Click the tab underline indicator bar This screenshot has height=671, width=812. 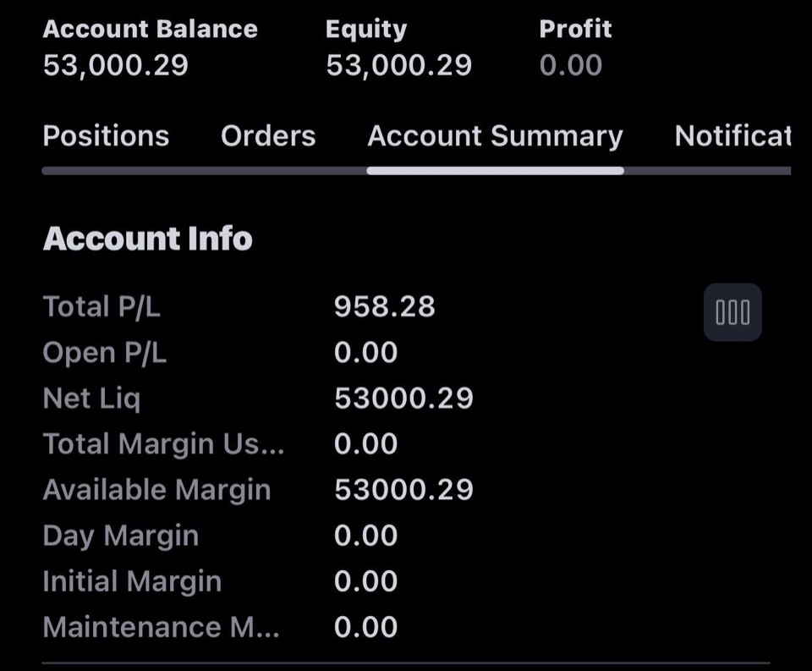coord(495,171)
